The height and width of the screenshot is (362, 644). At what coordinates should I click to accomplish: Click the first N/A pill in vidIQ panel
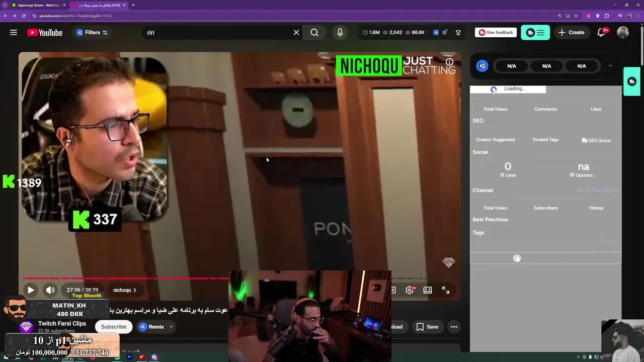[x=512, y=66]
